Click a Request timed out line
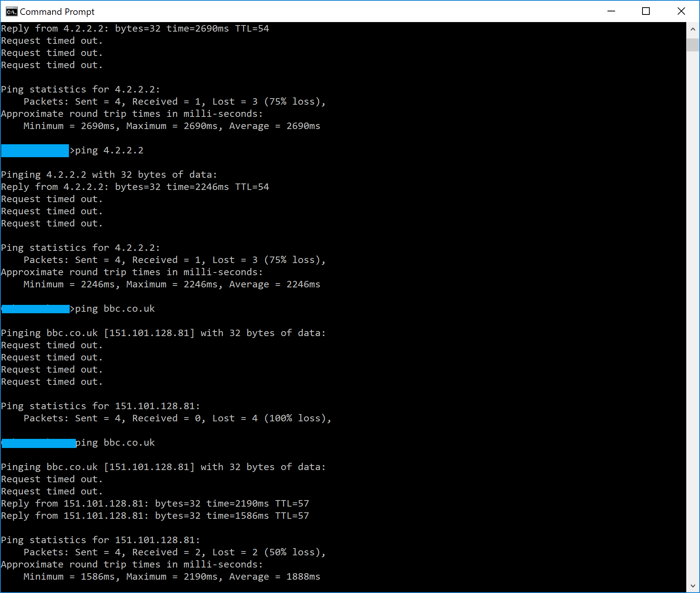This screenshot has height=593, width=700. pos(51,40)
